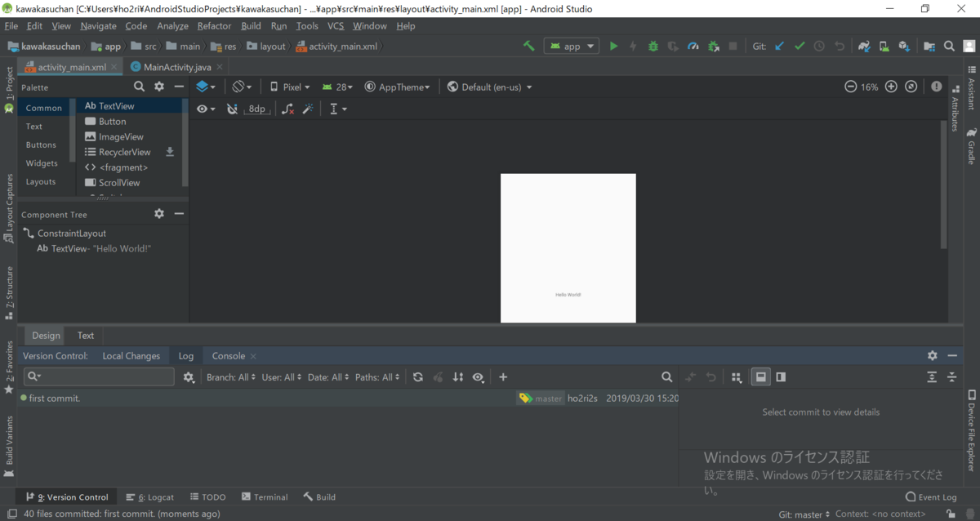Open the Console tab
Viewport: 980px width, 521px height.
click(229, 356)
